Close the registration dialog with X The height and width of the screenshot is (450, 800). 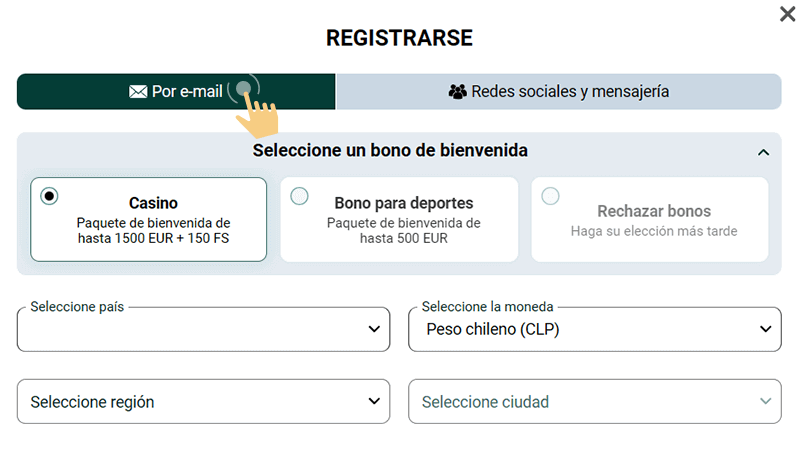[x=787, y=14]
